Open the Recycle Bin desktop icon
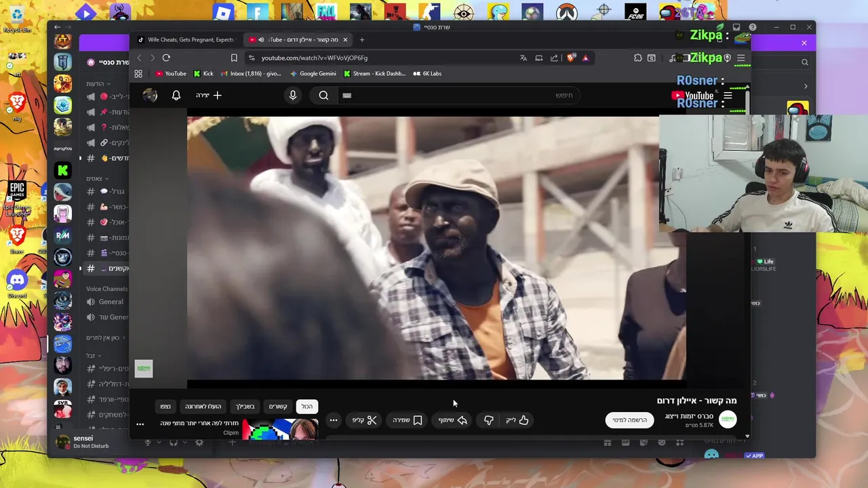The width and height of the screenshot is (868, 488). pyautogui.click(x=17, y=18)
